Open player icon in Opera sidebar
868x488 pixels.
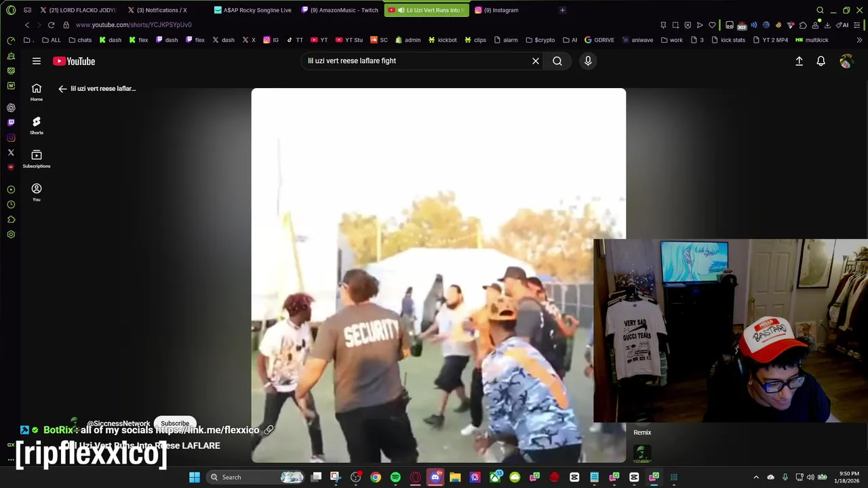(x=11, y=190)
